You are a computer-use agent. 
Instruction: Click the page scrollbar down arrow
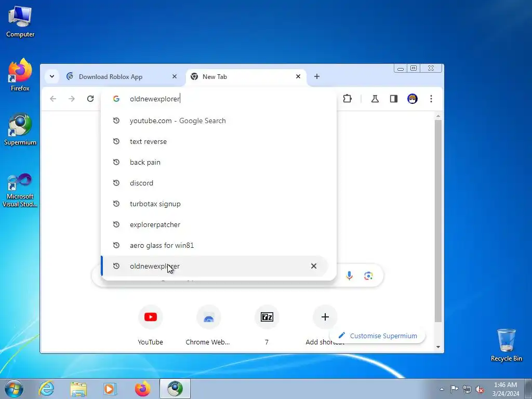tap(438, 347)
